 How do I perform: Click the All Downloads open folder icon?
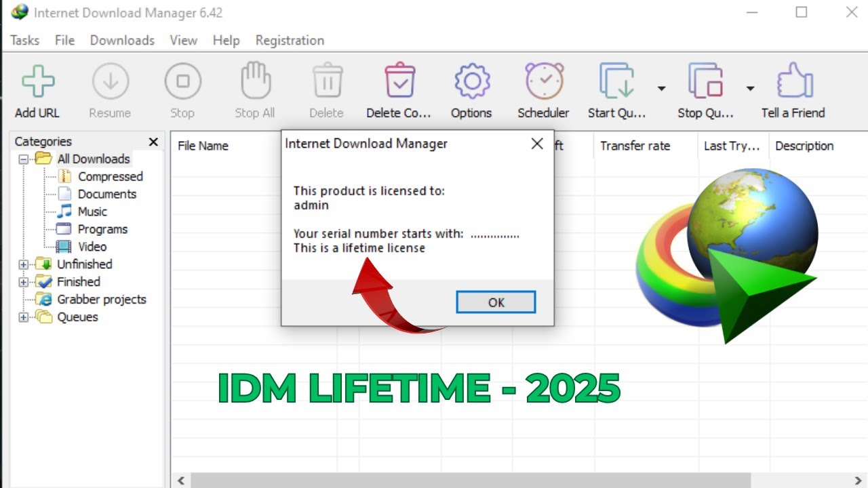[44, 159]
